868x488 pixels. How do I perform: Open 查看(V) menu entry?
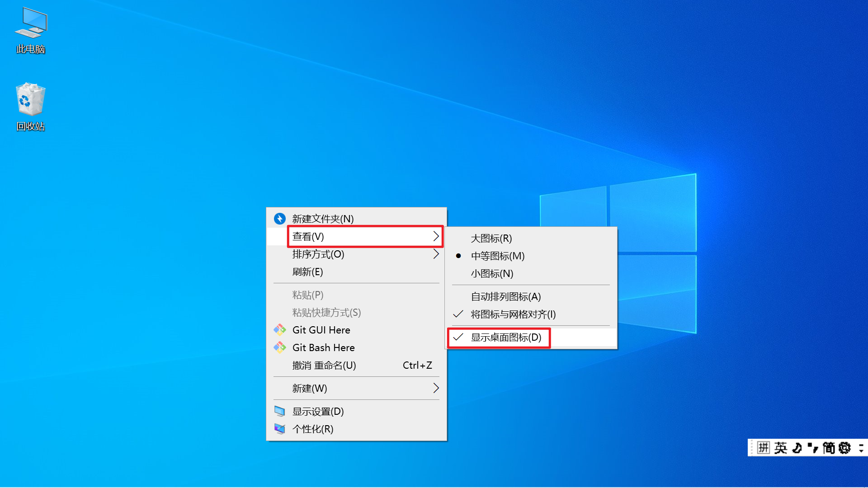click(356, 236)
